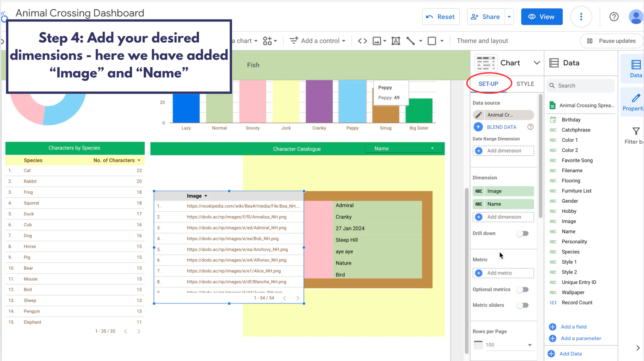Open the three-dot more options menu
This screenshot has width=644, height=361.
581,17
